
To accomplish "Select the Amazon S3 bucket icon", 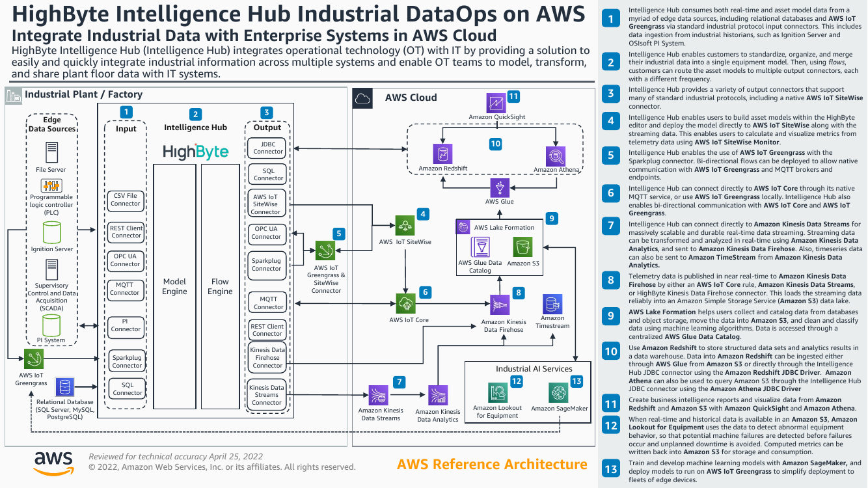I will click(x=524, y=247).
